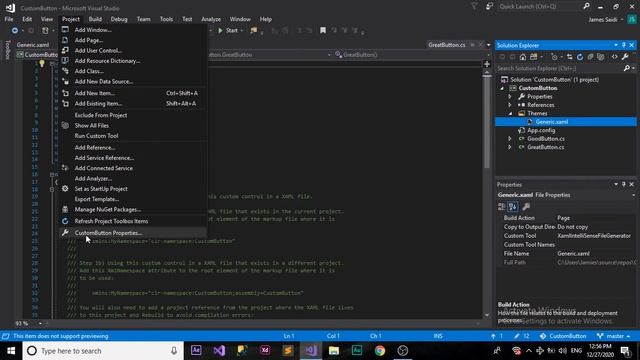
Task: Click the Solution Explorer search magnifier icon
Action: (x=627, y=69)
